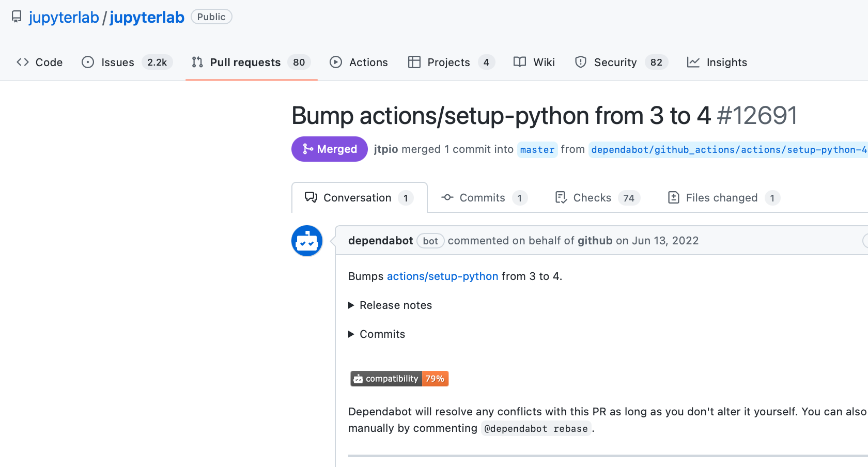
Task: Open the dependabot author name link
Action: tap(381, 241)
